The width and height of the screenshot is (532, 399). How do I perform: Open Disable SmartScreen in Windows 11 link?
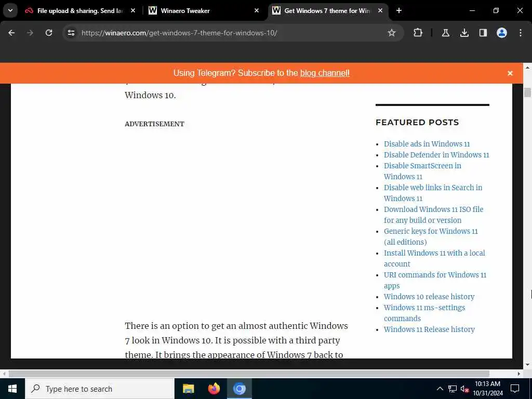pyautogui.click(x=422, y=171)
